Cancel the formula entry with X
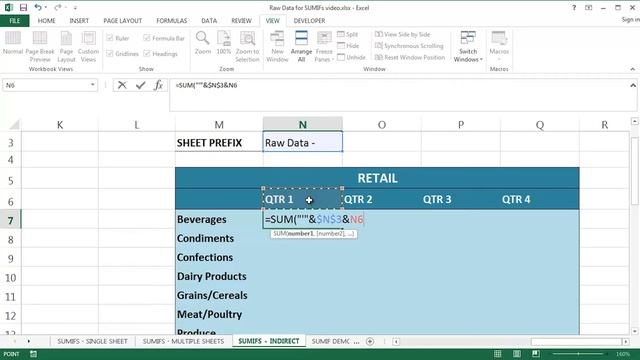This screenshot has height=360, width=640. tap(122, 85)
